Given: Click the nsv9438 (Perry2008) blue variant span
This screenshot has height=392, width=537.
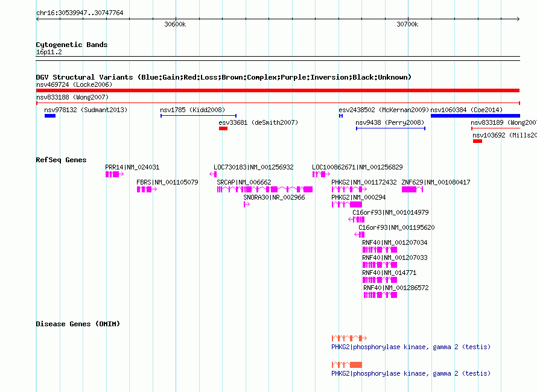Looking at the screenshot, I should click(x=391, y=128).
